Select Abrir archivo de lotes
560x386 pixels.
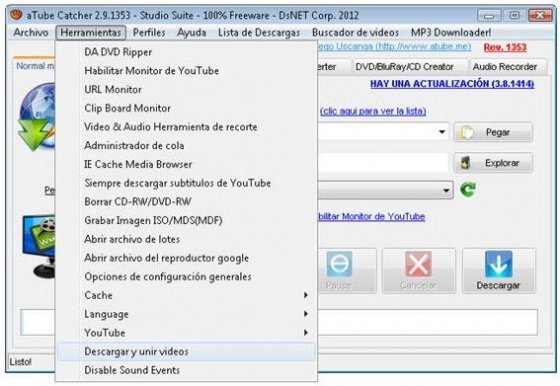186,239
